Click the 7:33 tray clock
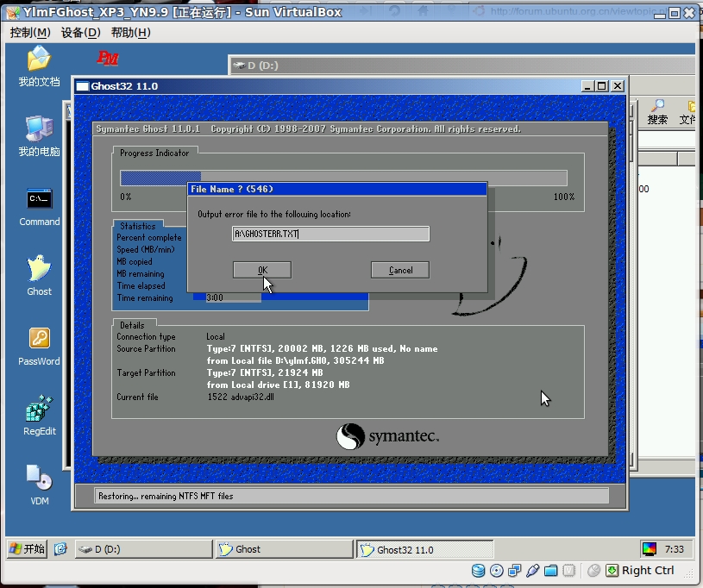Screen dimensions: 703x588 [x=675, y=549]
